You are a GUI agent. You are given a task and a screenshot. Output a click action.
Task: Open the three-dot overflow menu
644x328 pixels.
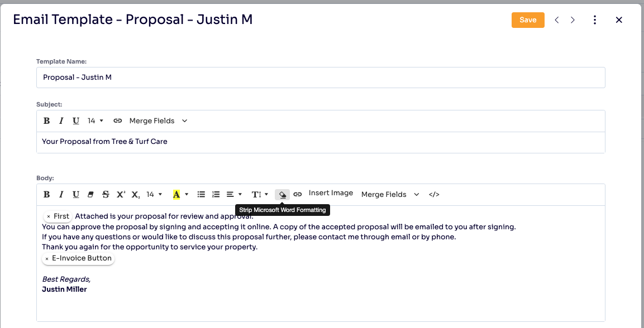coord(595,20)
